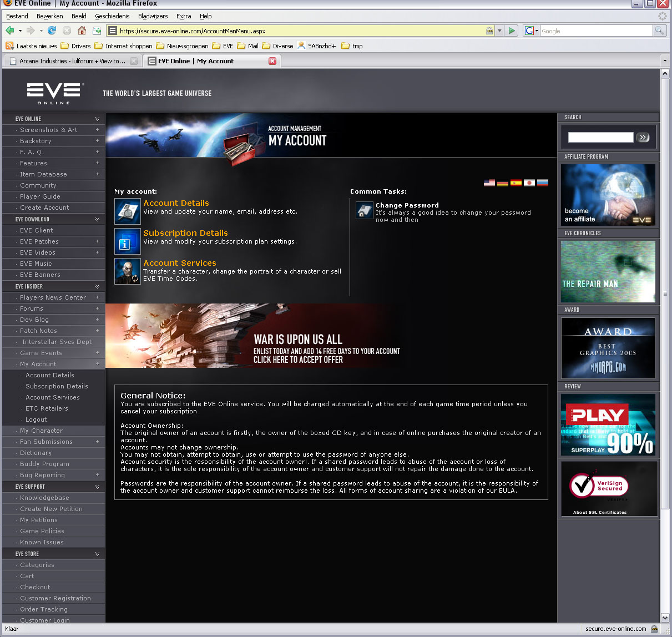Collapse the EVE ONLINE sidebar section
This screenshot has height=637, width=672.
(97, 119)
